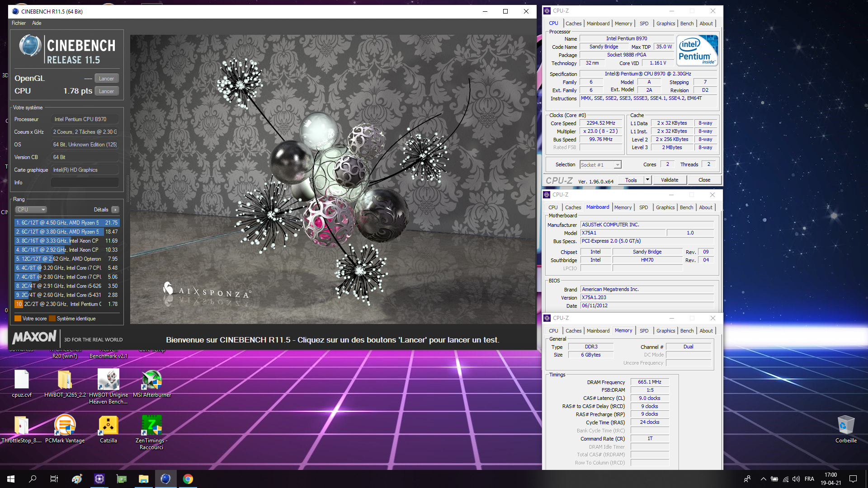The height and width of the screenshot is (488, 868).
Task: Select rank row 1 AMD Ryzen 5 21.75
Action: point(67,223)
